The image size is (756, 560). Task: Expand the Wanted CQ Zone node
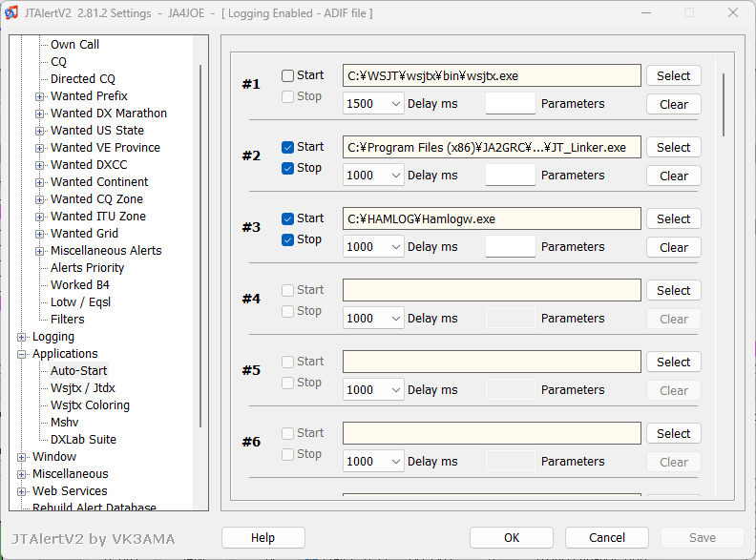tap(39, 199)
